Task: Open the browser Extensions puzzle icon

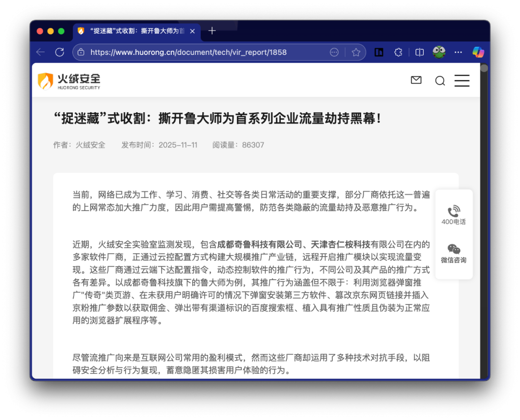Action: (x=398, y=52)
